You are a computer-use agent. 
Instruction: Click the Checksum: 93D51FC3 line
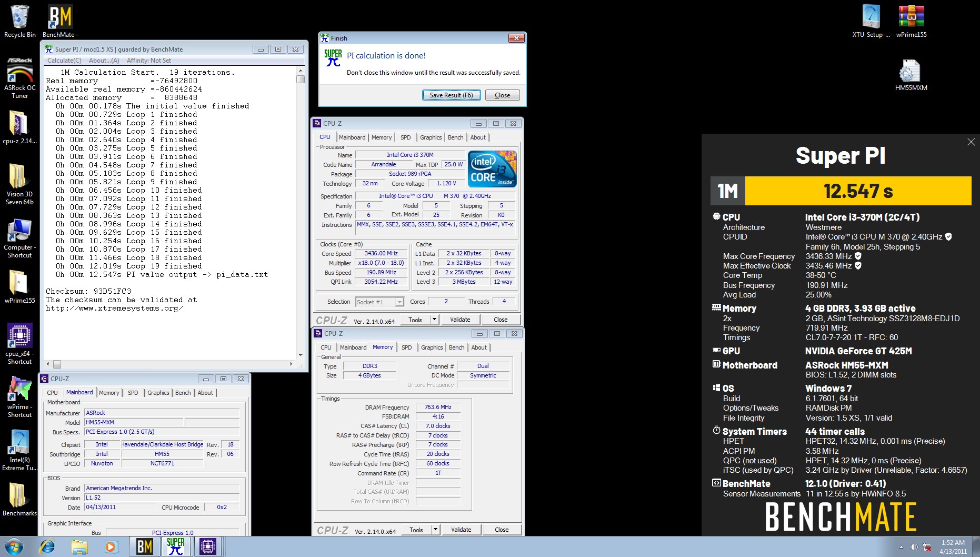(x=88, y=291)
